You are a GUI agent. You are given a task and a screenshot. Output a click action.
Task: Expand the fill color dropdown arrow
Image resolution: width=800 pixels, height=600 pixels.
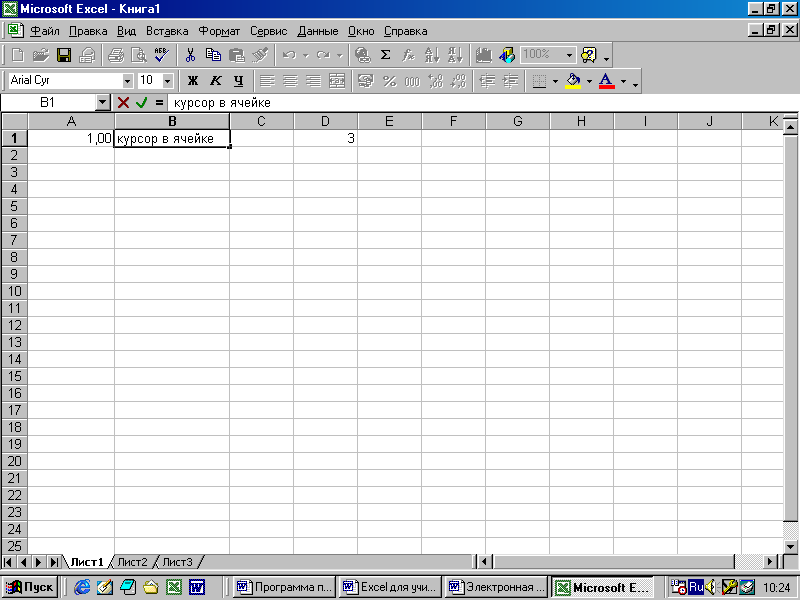[589, 81]
